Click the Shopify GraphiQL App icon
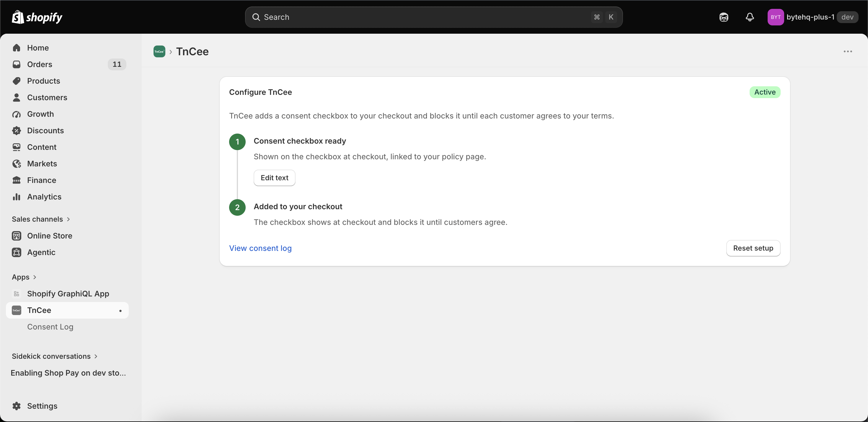The image size is (868, 422). click(x=17, y=294)
